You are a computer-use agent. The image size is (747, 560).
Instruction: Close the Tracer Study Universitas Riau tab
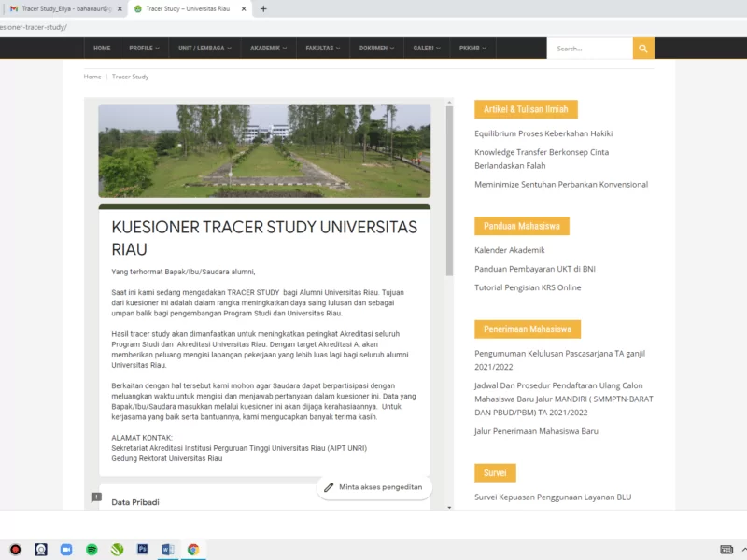244,8
